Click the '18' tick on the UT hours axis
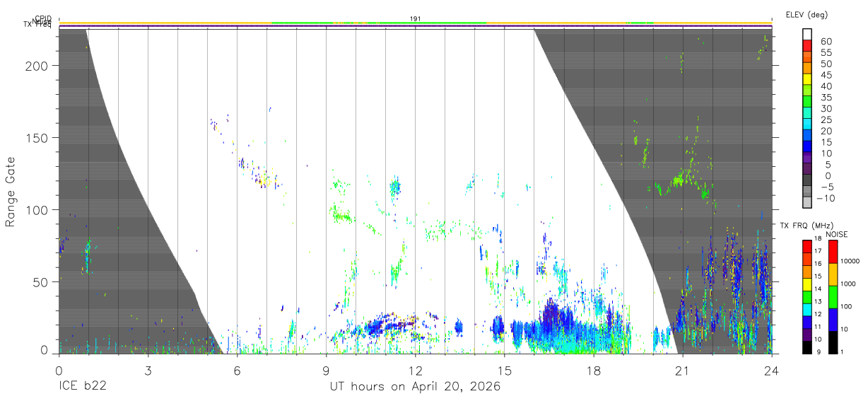Screen dimensions: 868x401 pyautogui.click(x=594, y=371)
